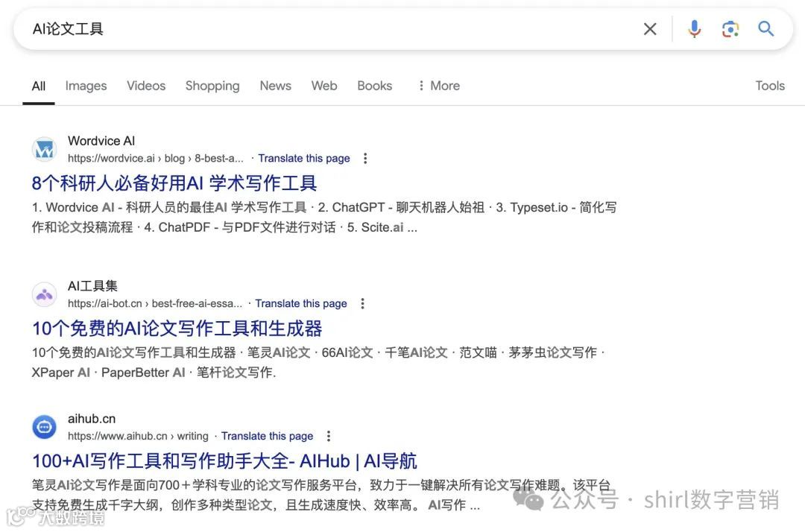Click the Wordvice AI site name

tap(101, 141)
